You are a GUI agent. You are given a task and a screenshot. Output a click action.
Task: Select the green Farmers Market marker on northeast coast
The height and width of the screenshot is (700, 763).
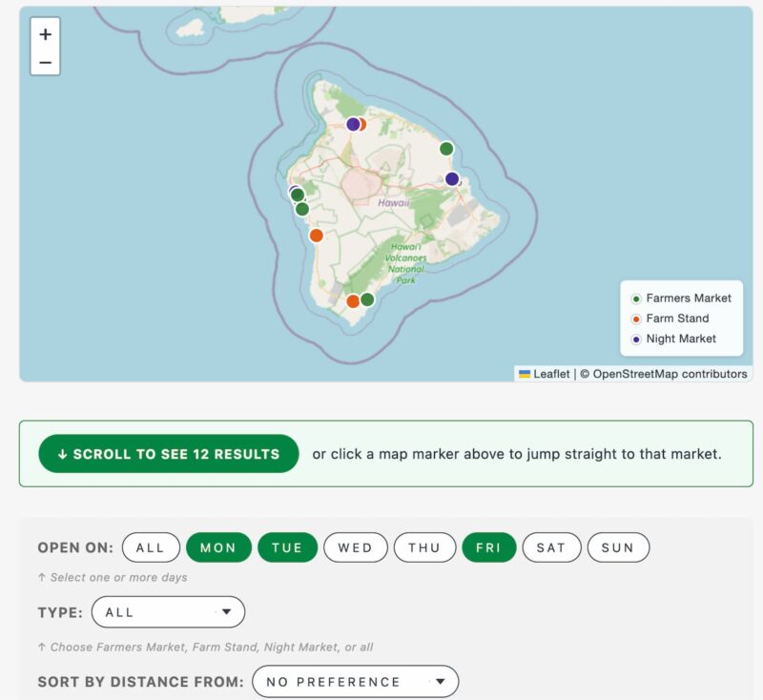coord(446,149)
